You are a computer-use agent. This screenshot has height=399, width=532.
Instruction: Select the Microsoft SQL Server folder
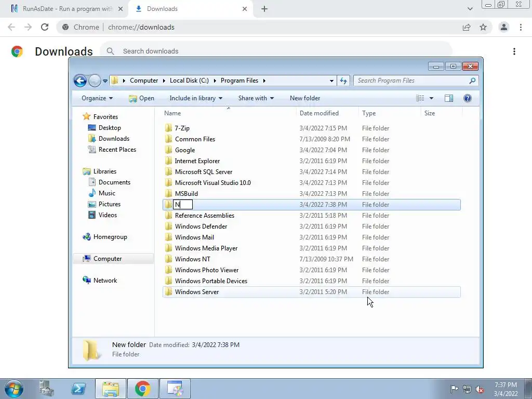(204, 171)
